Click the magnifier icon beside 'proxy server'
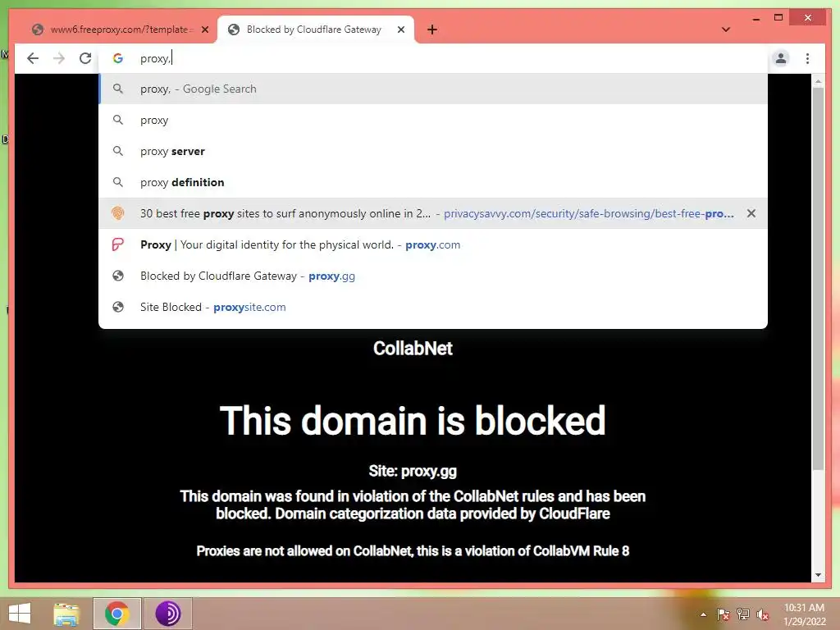Screen dimensions: 840x630 (x=118, y=151)
